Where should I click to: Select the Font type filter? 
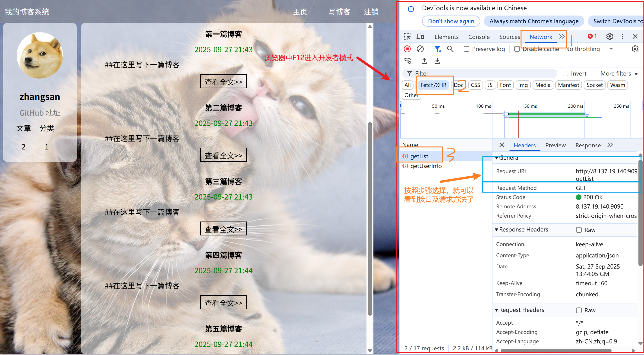(505, 85)
